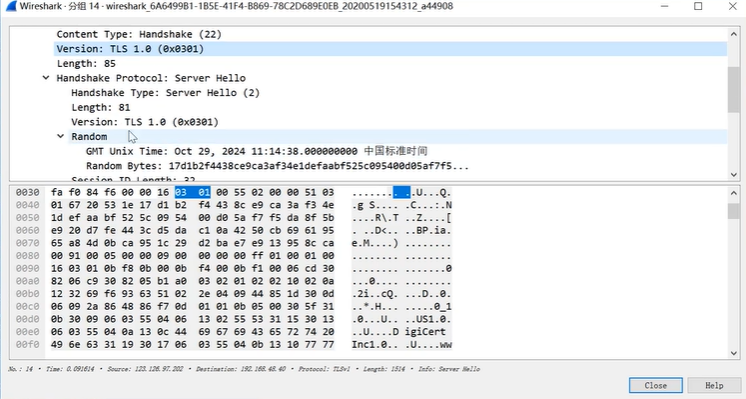Click the 'Time: 0.091614' status text
This screenshot has width=746, height=399.
coord(70,369)
